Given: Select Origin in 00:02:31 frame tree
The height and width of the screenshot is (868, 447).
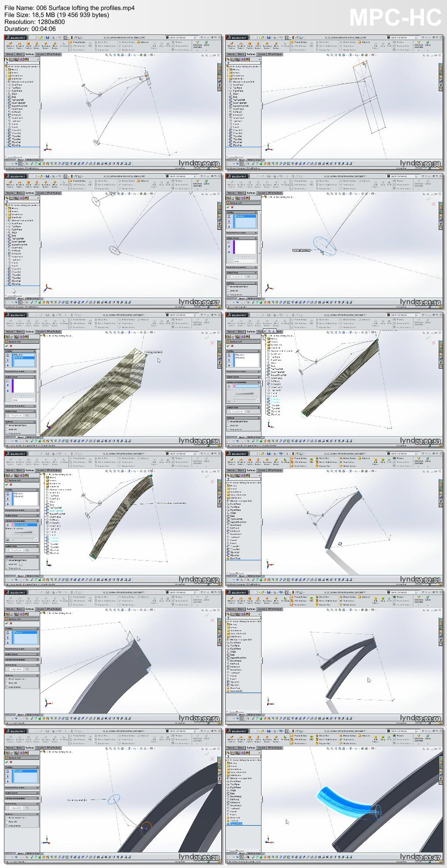Looking at the screenshot, I should [234, 513].
